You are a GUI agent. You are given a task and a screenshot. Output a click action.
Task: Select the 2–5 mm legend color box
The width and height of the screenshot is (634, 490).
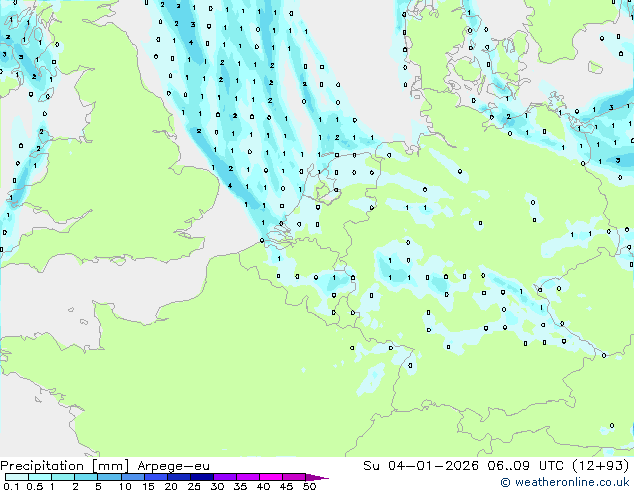point(86,477)
